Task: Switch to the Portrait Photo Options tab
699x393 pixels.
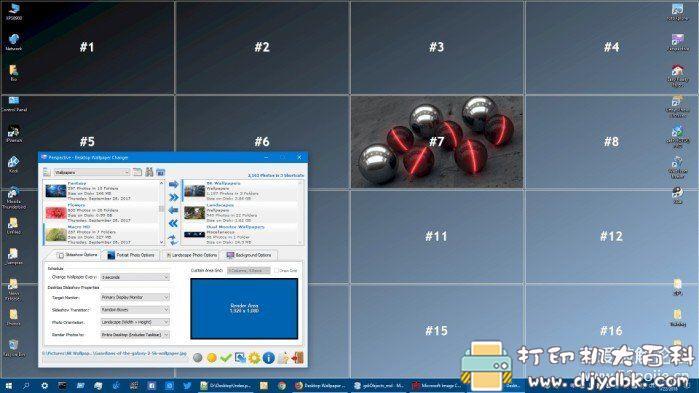Action: (131, 255)
